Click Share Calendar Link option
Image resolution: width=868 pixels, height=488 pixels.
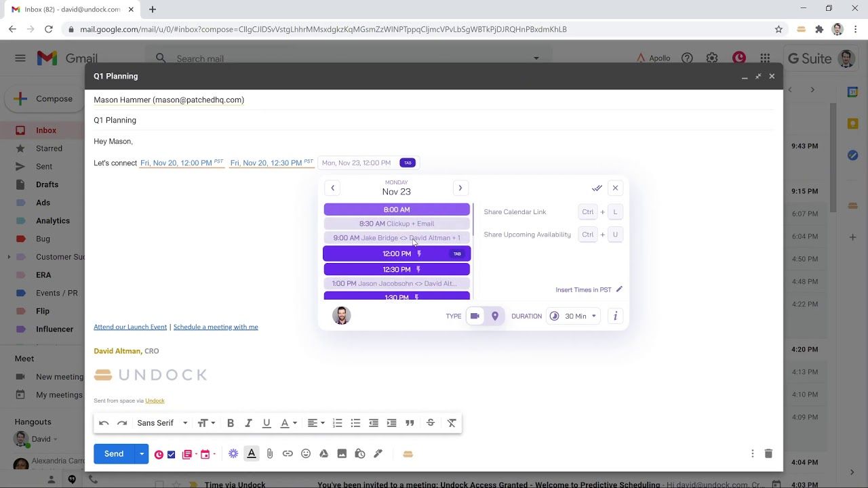[515, 212]
